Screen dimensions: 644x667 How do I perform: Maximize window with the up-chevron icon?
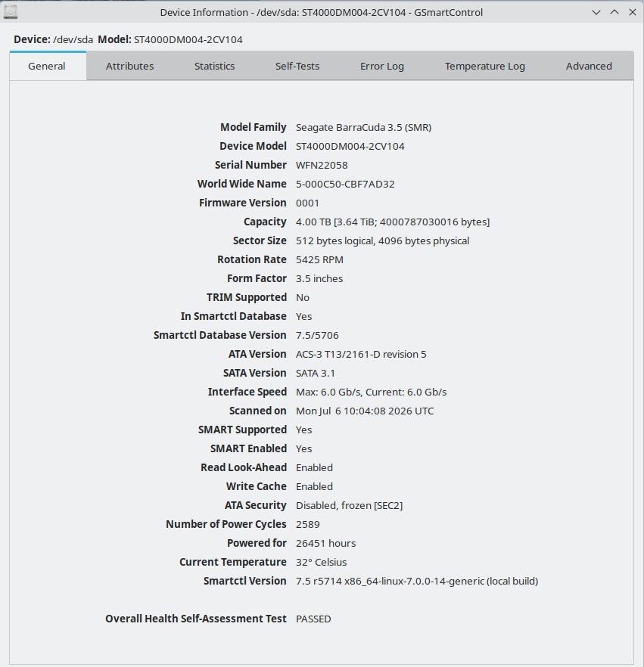(x=614, y=12)
